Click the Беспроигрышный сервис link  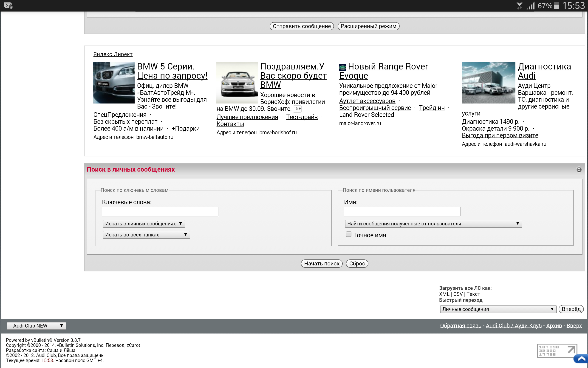point(375,108)
